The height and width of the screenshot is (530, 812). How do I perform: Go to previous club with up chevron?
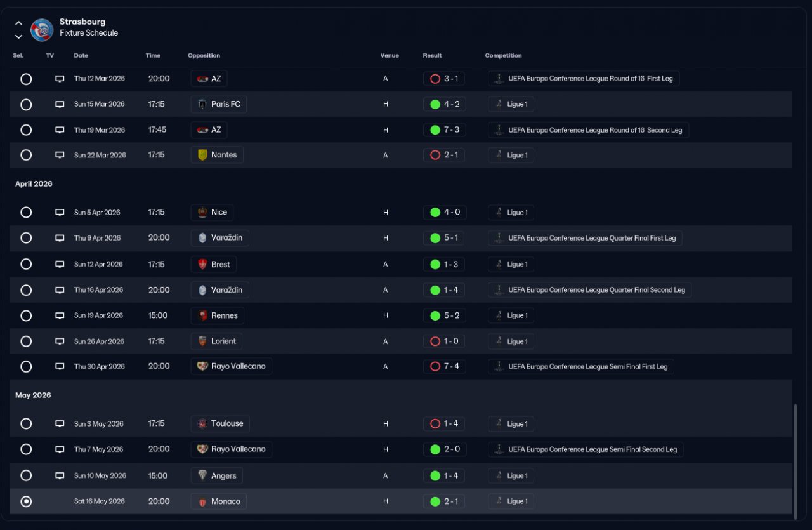[x=18, y=23]
